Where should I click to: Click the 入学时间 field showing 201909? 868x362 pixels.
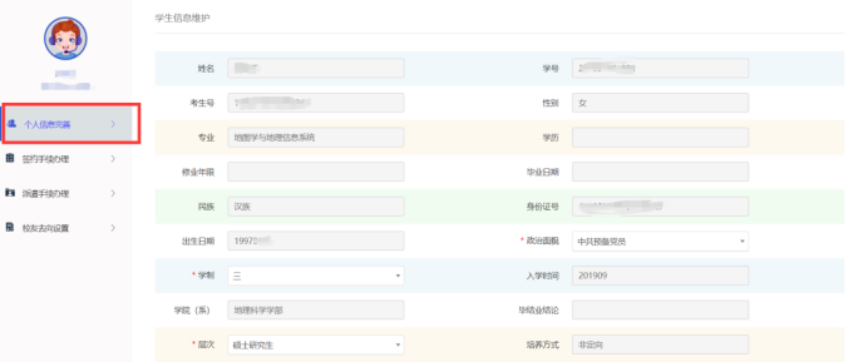click(660, 276)
